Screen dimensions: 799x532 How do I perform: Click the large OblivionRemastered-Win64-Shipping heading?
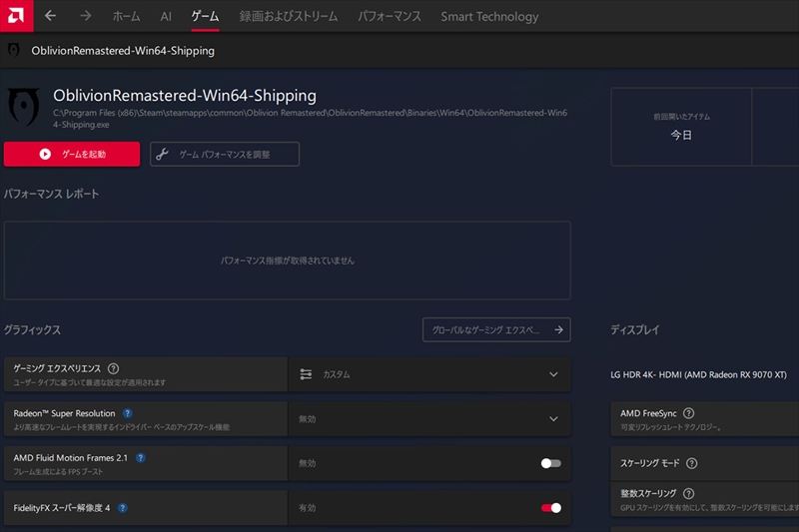[x=185, y=96]
